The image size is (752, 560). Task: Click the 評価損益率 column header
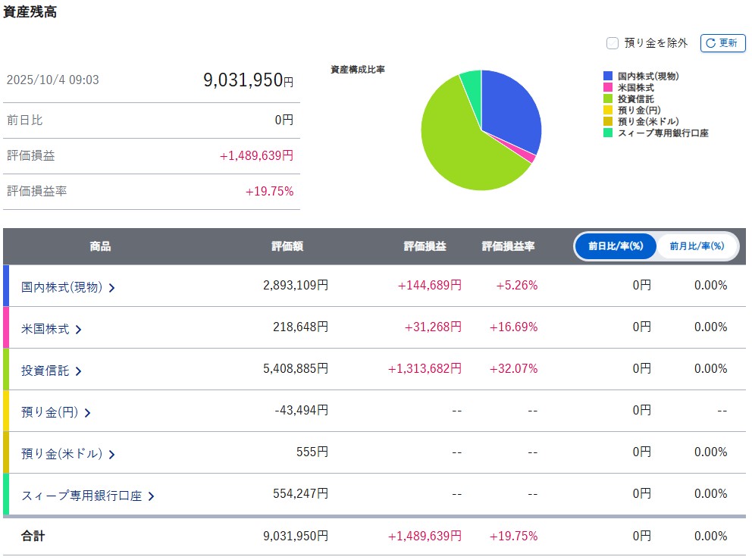pos(508,246)
